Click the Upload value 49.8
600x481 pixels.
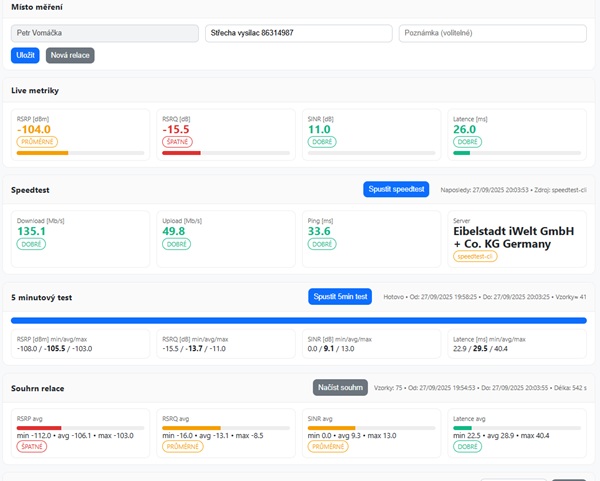click(176, 231)
